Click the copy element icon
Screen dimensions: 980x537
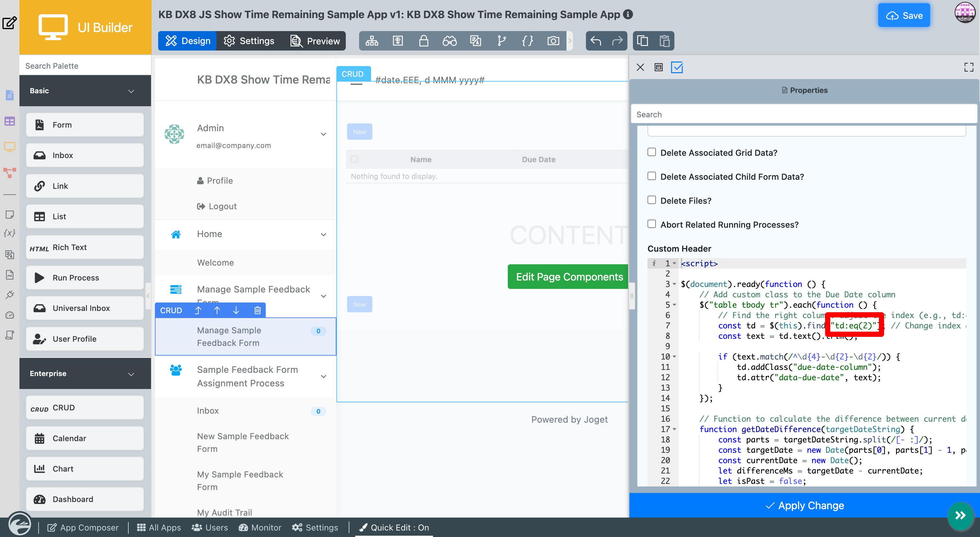pos(643,41)
